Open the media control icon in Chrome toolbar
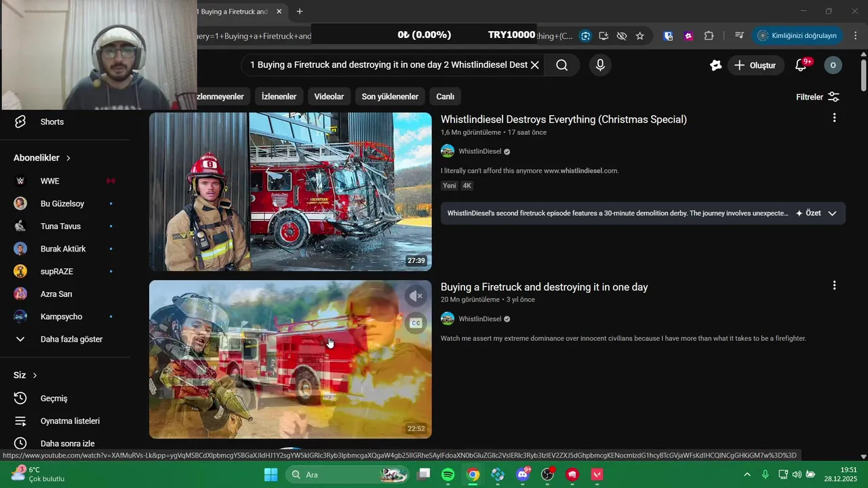 (x=739, y=36)
